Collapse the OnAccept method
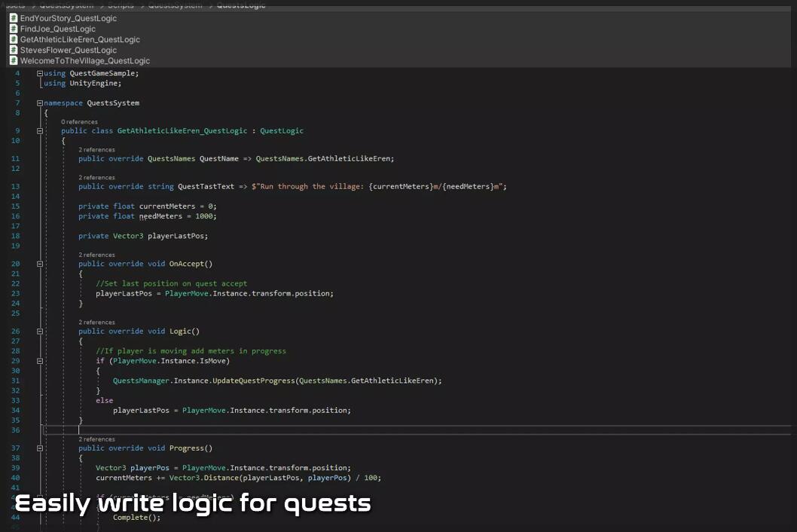Viewport: 797px width, 532px height. coord(40,264)
